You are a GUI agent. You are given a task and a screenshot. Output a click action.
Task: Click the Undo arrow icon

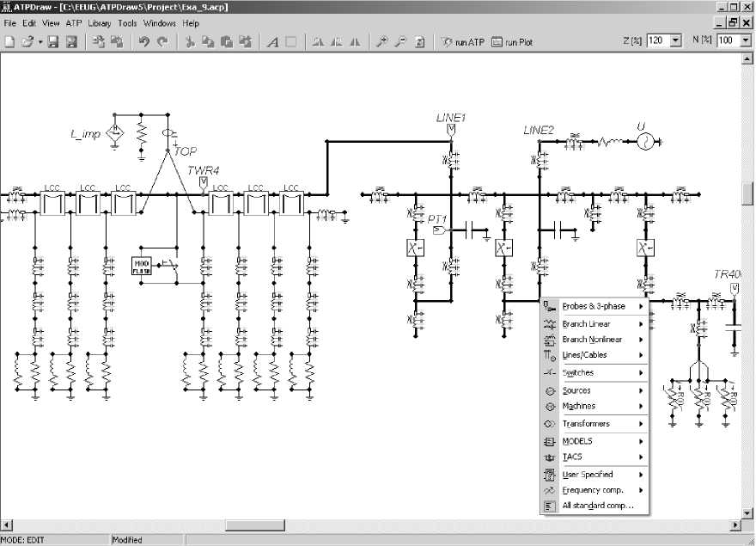coord(144,41)
